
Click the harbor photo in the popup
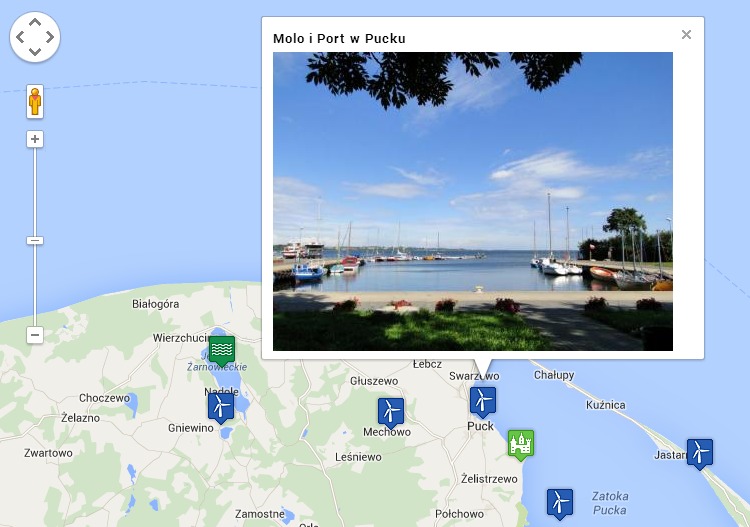[473, 201]
